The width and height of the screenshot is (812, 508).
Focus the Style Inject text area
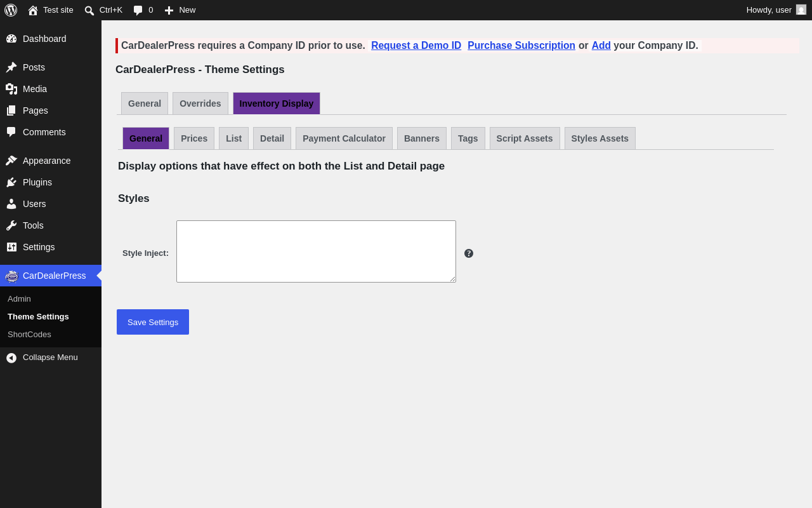[x=316, y=251]
